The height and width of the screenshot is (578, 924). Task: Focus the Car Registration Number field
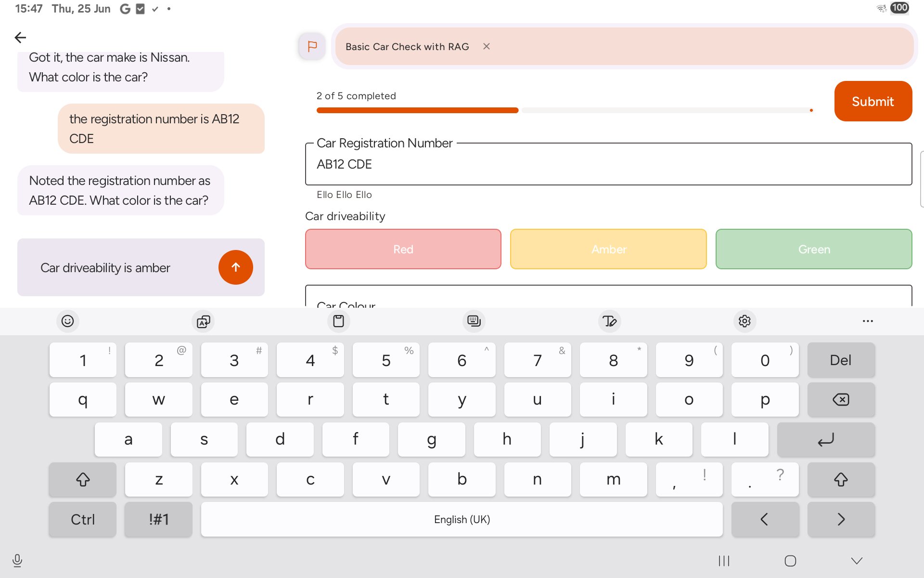pyautogui.click(x=608, y=164)
